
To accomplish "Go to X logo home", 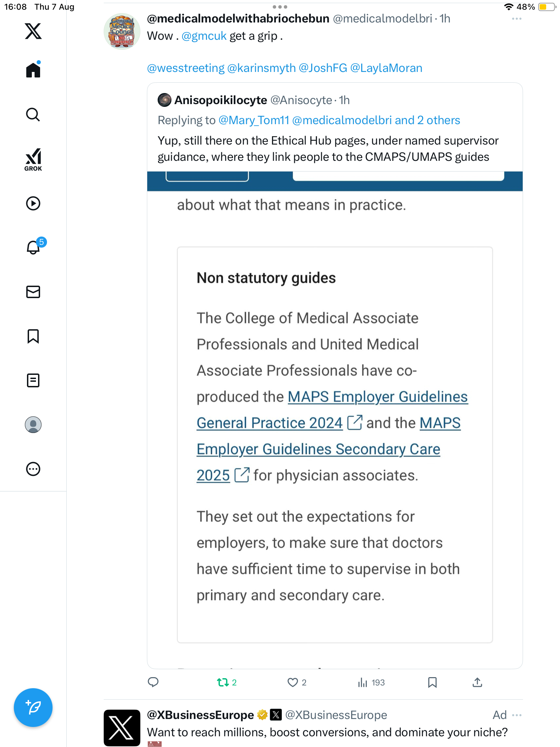I will [x=33, y=31].
